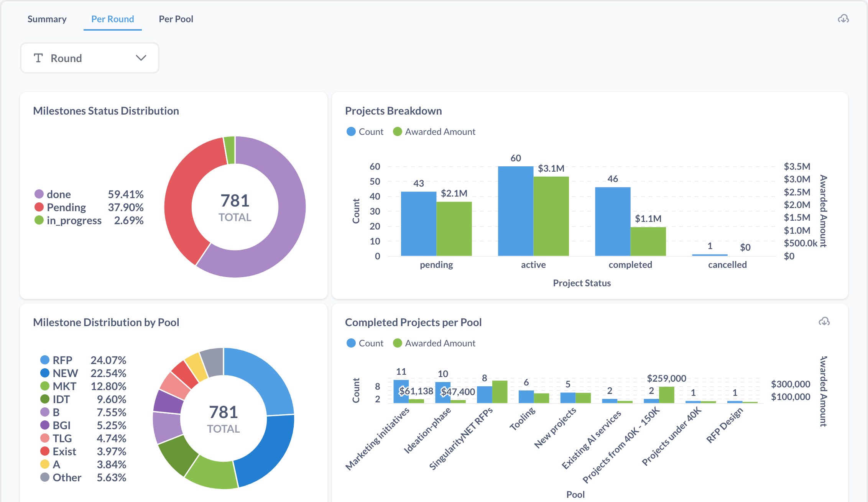Click the New projects pool axis label
This screenshot has width=868, height=502.
tap(555, 428)
